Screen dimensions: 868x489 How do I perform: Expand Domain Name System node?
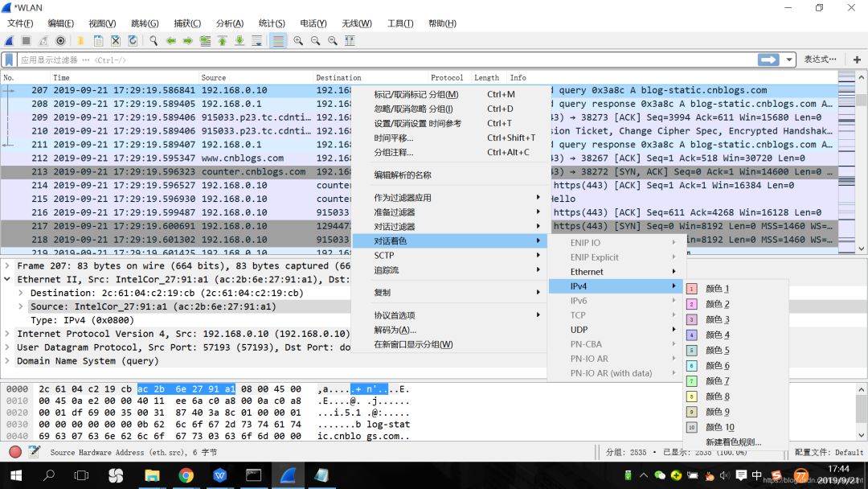point(7,361)
